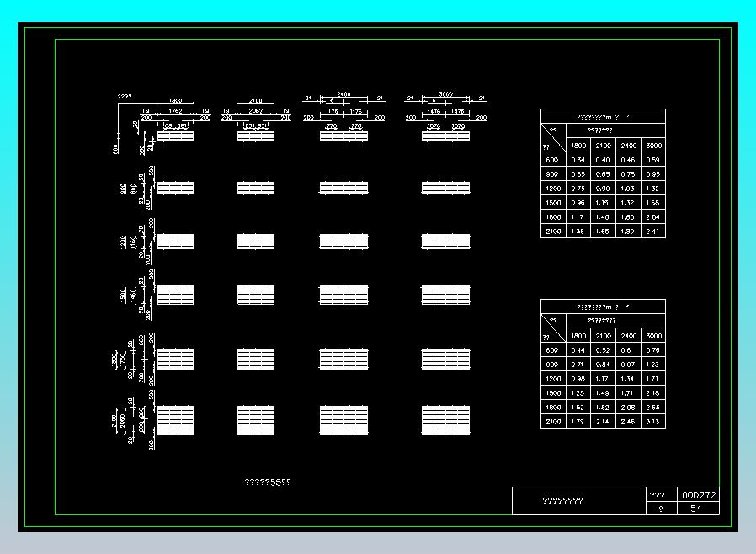Image resolution: width=756 pixels, height=554 pixels.
Task: Select value 0.46 in upper table
Action: click(x=628, y=160)
